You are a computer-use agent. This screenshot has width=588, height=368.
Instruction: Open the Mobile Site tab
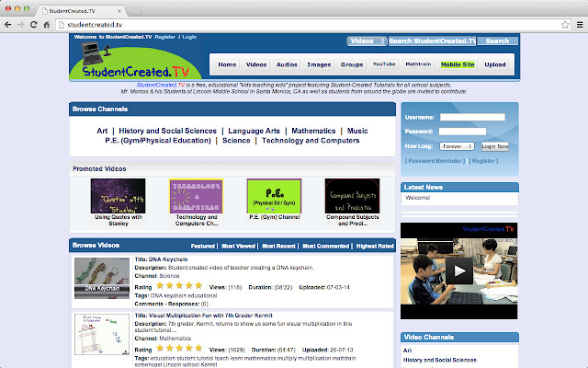[458, 64]
